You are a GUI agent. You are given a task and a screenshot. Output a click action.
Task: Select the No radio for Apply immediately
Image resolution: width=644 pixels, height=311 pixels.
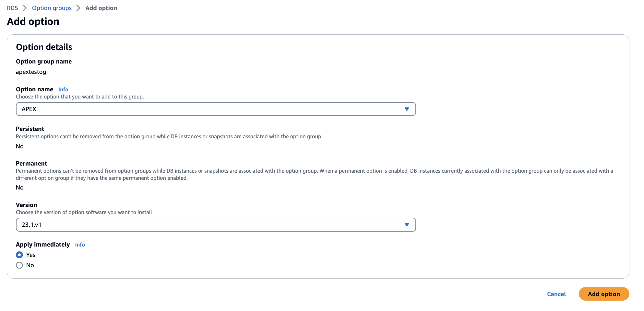[19, 265]
